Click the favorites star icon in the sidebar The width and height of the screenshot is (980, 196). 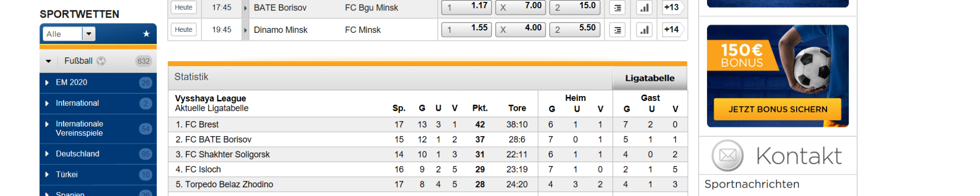146,34
